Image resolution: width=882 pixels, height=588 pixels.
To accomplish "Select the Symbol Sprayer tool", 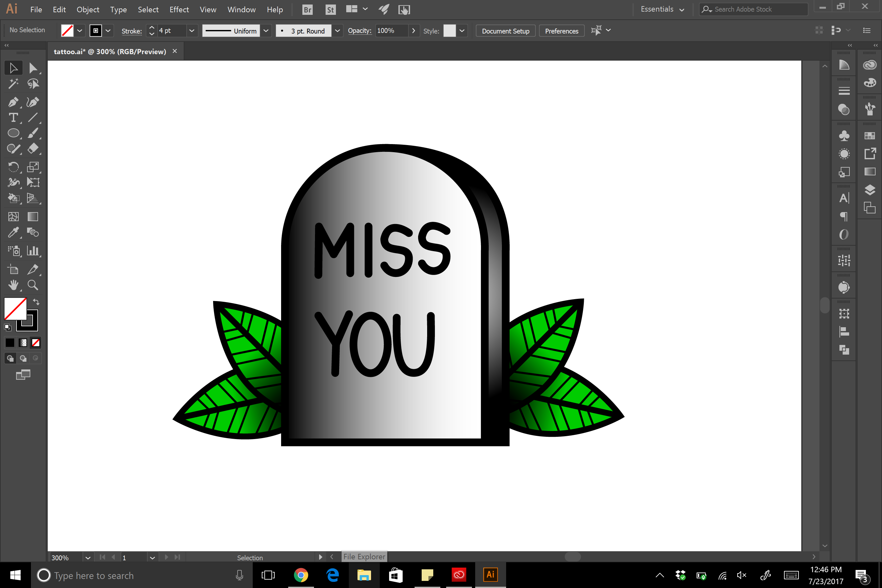I will tap(14, 251).
